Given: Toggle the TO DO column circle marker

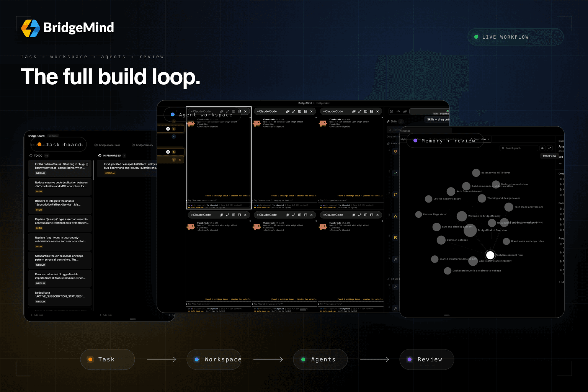Looking at the screenshot, I should point(31,155).
